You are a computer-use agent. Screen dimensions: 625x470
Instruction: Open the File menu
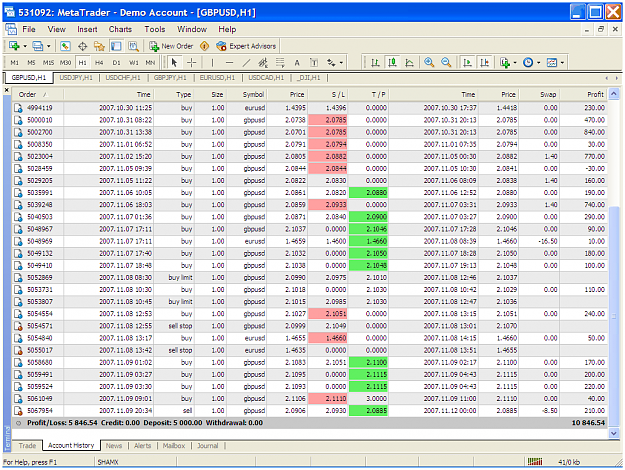coord(29,29)
